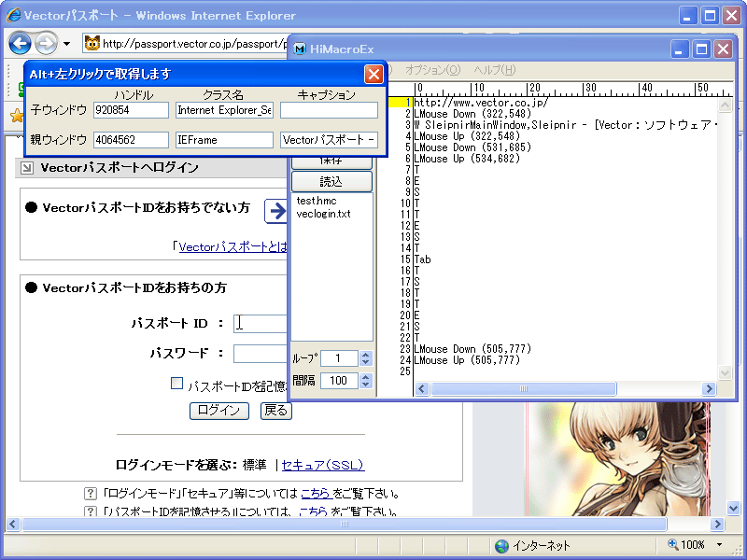Viewport: 747px width, 560px height.
Task: Click the 間隔 value field
Action: click(x=339, y=381)
